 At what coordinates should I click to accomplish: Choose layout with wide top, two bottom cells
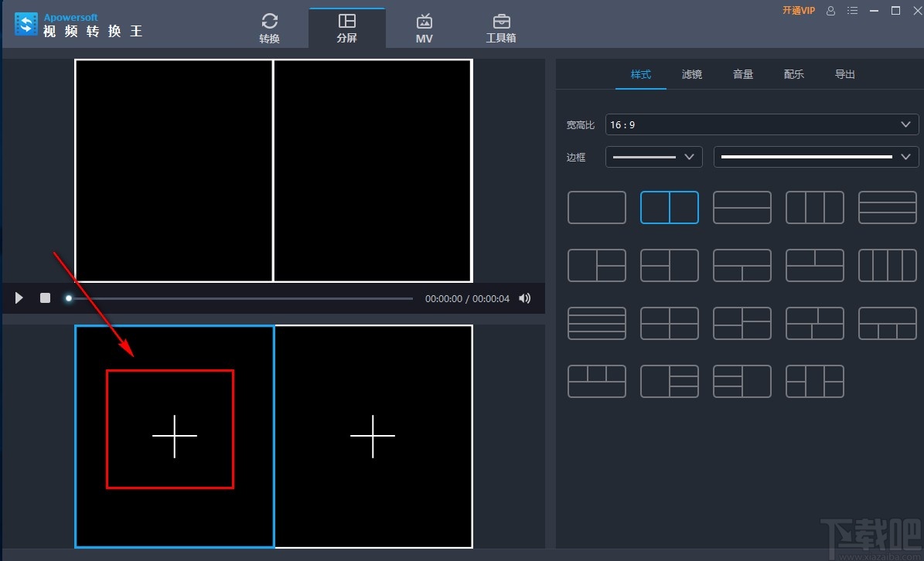point(742,266)
